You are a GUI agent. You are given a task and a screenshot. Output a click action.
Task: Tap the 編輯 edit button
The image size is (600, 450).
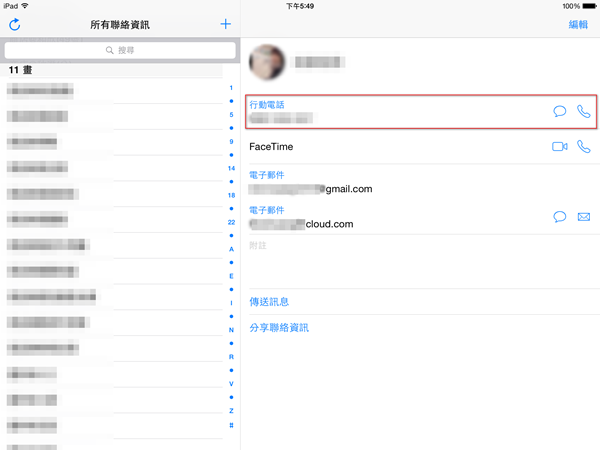[x=578, y=24]
